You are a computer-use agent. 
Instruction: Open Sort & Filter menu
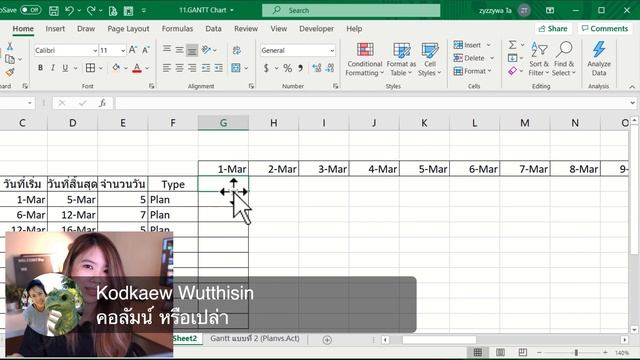(x=539, y=59)
